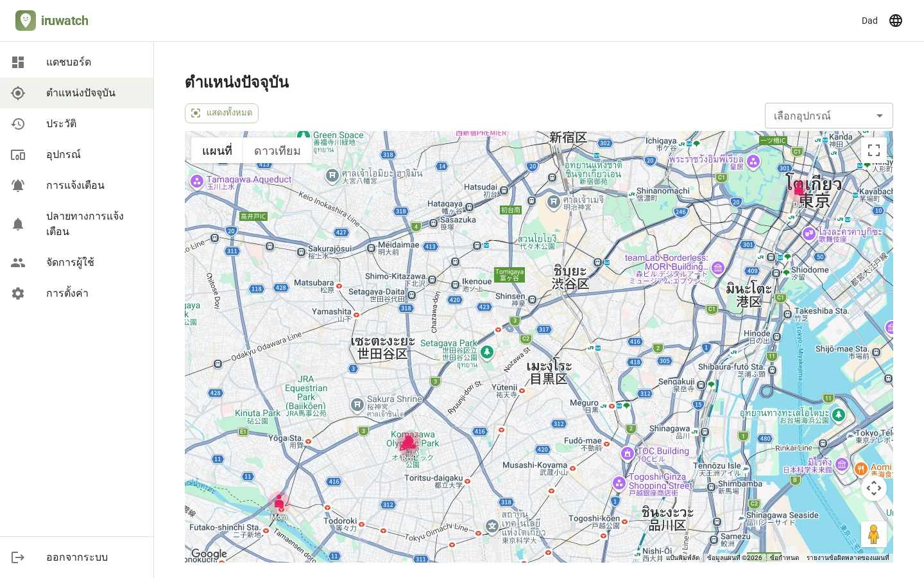Click the แสดงทั้งหมด show all button
The height and width of the screenshot is (578, 924).
(x=221, y=113)
